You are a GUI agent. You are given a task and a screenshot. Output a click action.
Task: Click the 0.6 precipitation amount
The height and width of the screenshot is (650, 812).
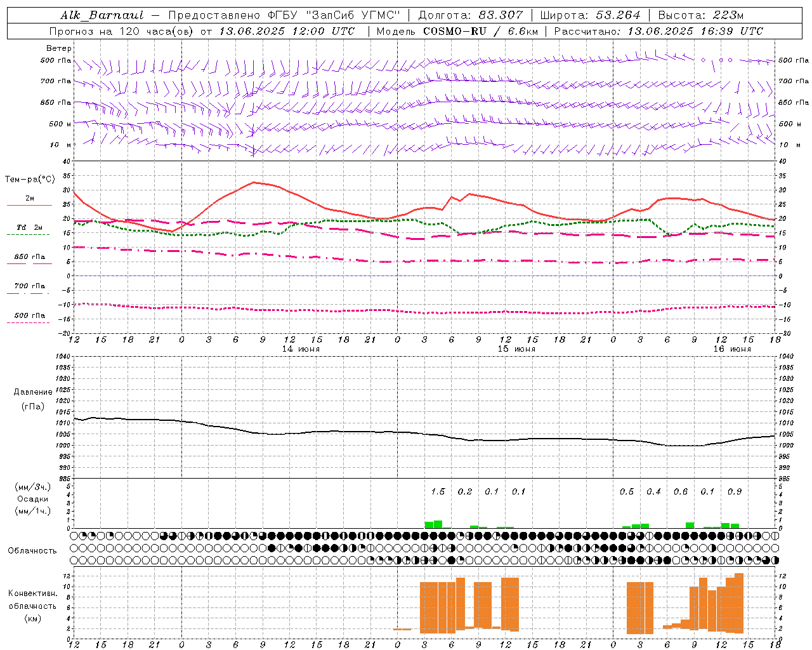coord(681,492)
